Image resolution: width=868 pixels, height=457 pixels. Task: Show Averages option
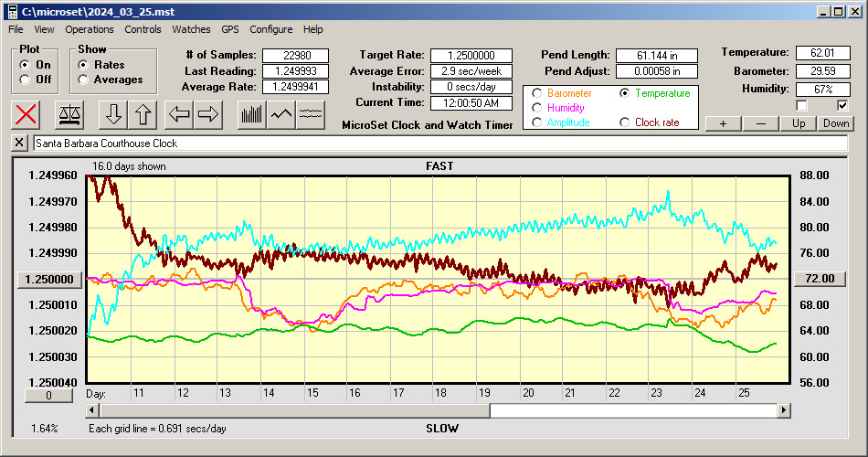83,80
